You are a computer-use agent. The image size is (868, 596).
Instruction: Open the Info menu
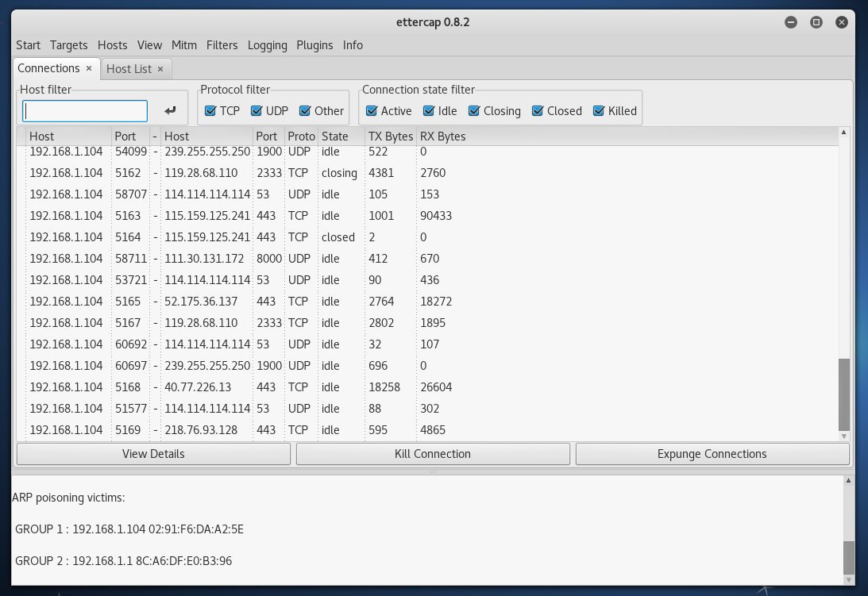(353, 44)
